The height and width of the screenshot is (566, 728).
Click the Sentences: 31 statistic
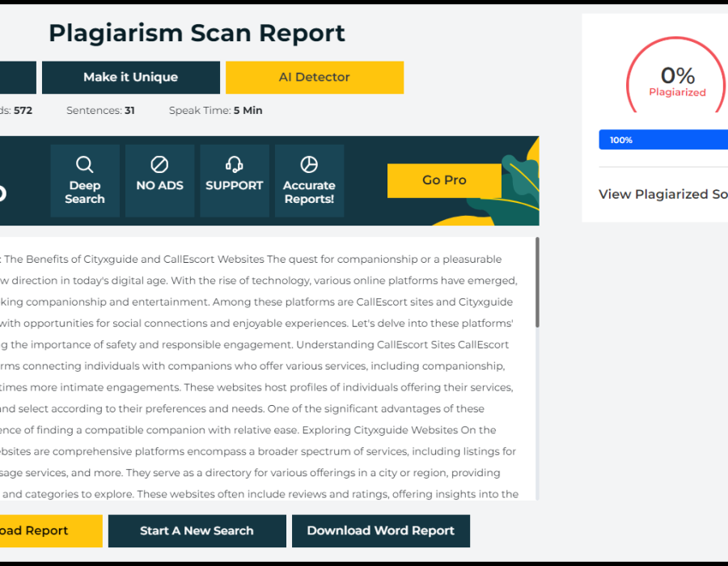[100, 111]
